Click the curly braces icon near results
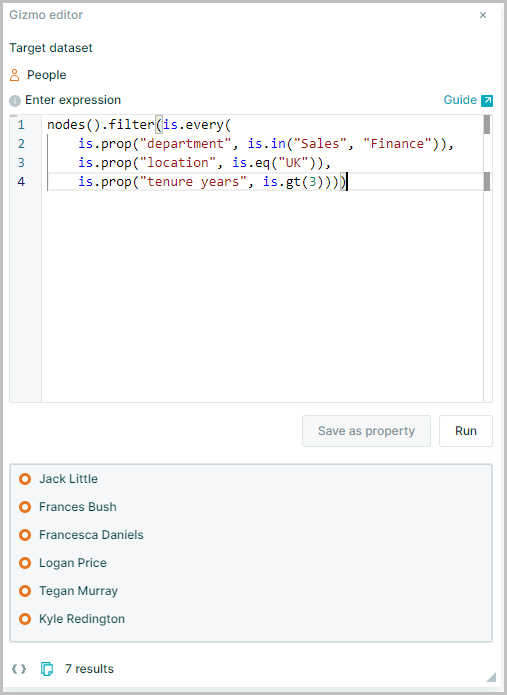507x695 pixels. pyautogui.click(x=19, y=669)
